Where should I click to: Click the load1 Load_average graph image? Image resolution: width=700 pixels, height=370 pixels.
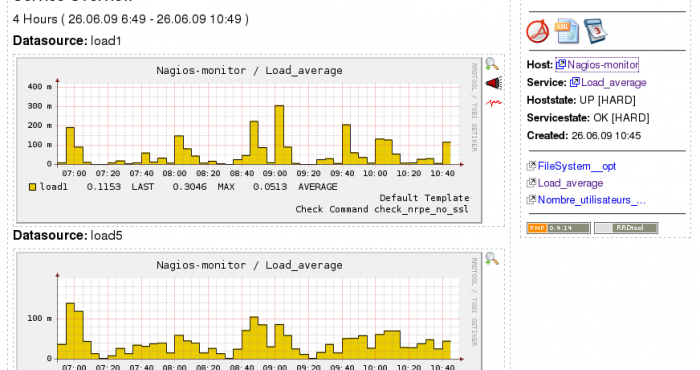249,140
